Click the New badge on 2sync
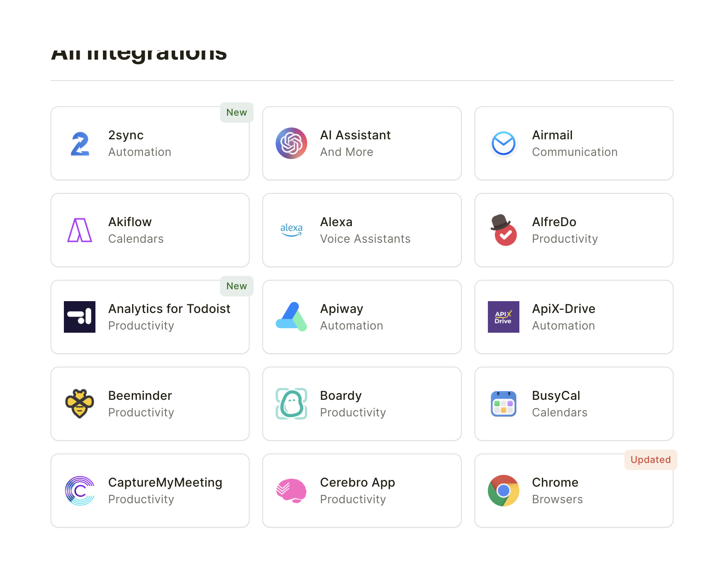Screen dimensions: 728x579 237,113
